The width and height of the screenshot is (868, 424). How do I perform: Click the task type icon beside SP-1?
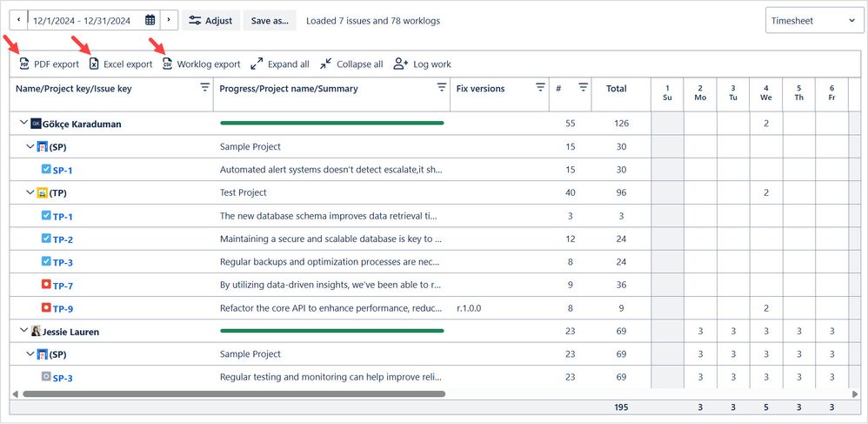click(46, 169)
